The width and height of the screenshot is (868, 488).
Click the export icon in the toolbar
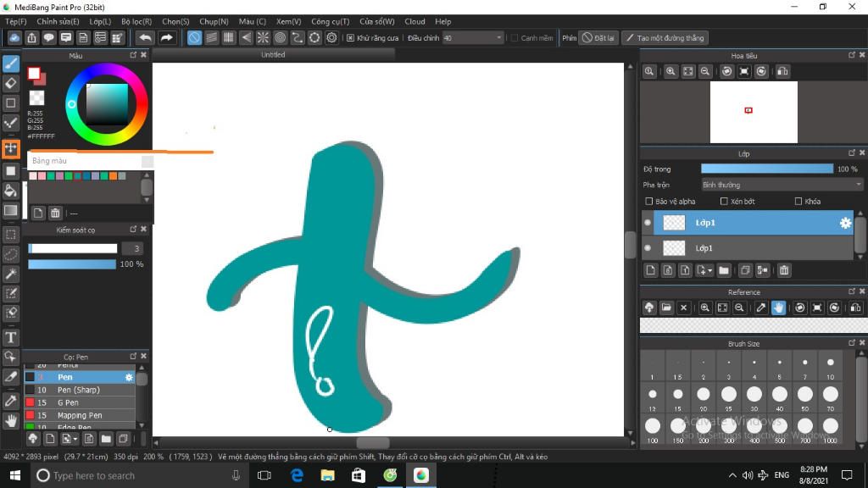click(x=31, y=37)
